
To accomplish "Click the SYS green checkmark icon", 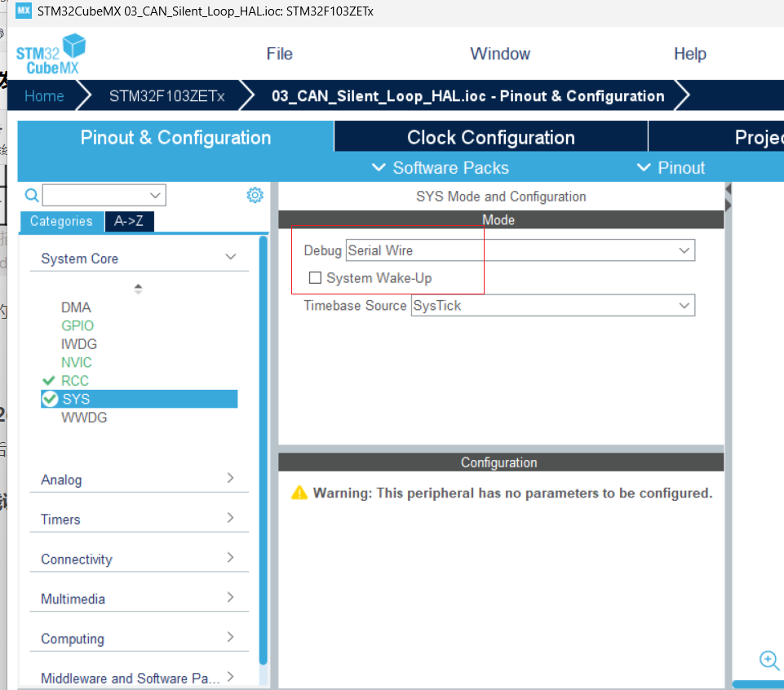I will click(x=50, y=399).
